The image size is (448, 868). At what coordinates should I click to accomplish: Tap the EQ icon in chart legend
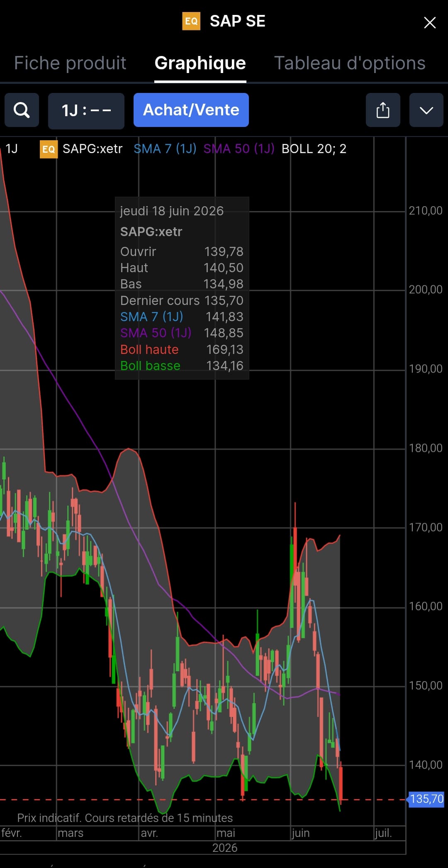[x=49, y=149]
